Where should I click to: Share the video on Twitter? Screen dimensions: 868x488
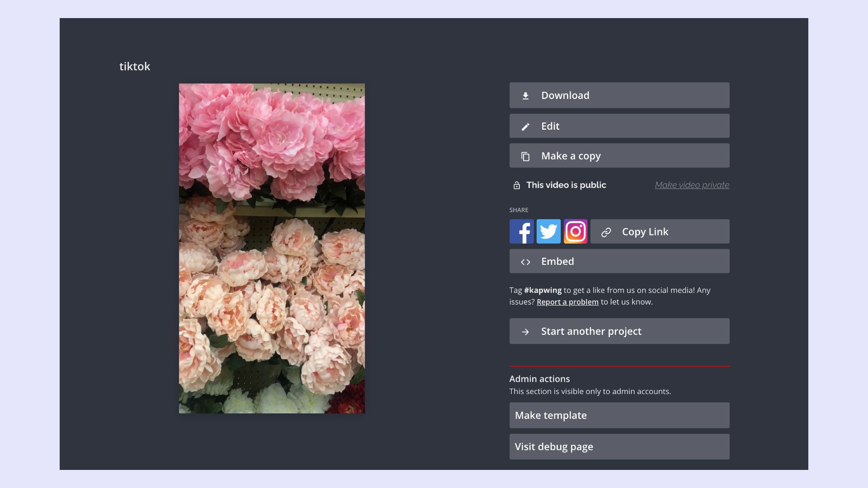[x=548, y=231]
